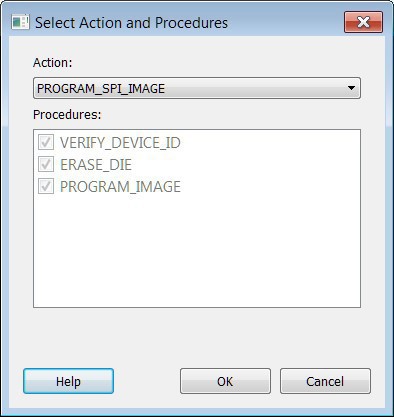Click the dialog's title bar application icon

tap(20, 22)
